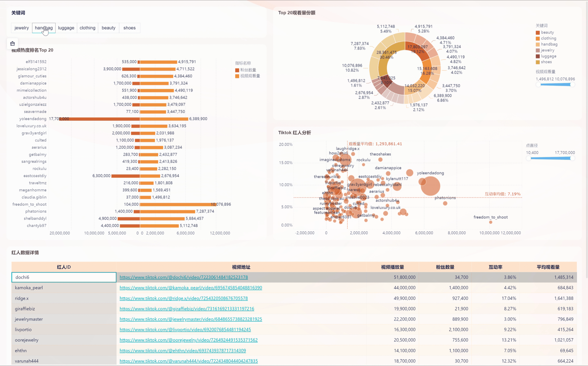Toggle the beauty legend entry
Image resolution: width=588 pixels, height=366 pixels.
(x=545, y=32)
